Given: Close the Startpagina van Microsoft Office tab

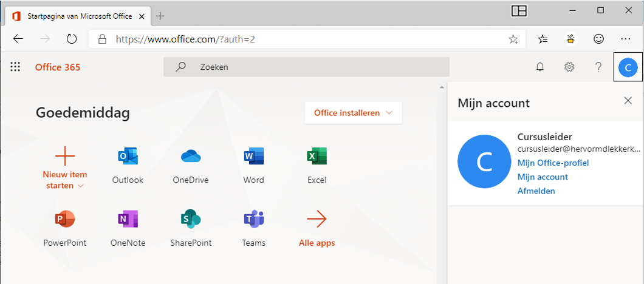Looking at the screenshot, I should pyautogui.click(x=142, y=16).
